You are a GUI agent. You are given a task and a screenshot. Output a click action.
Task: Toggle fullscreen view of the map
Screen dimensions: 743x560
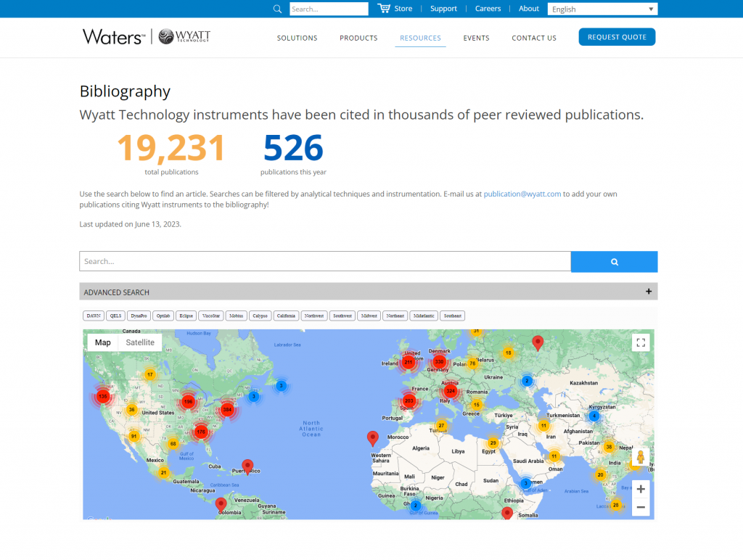tap(641, 343)
